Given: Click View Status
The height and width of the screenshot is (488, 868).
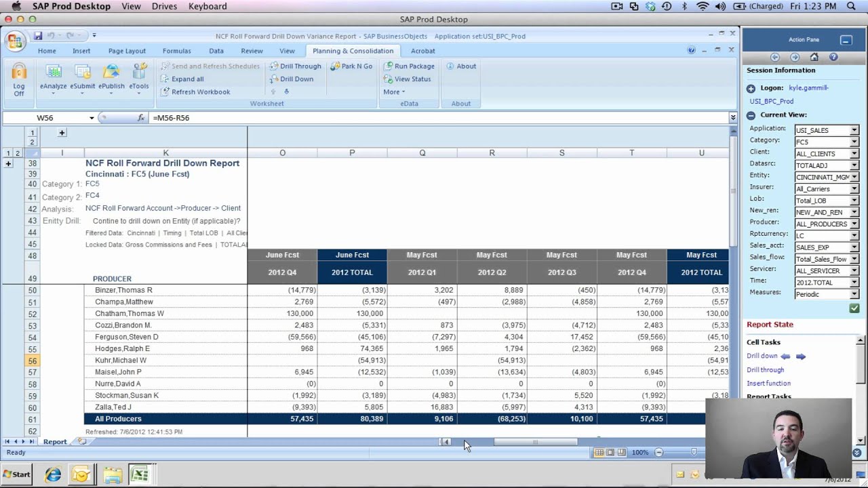Looking at the screenshot, I should (407, 79).
